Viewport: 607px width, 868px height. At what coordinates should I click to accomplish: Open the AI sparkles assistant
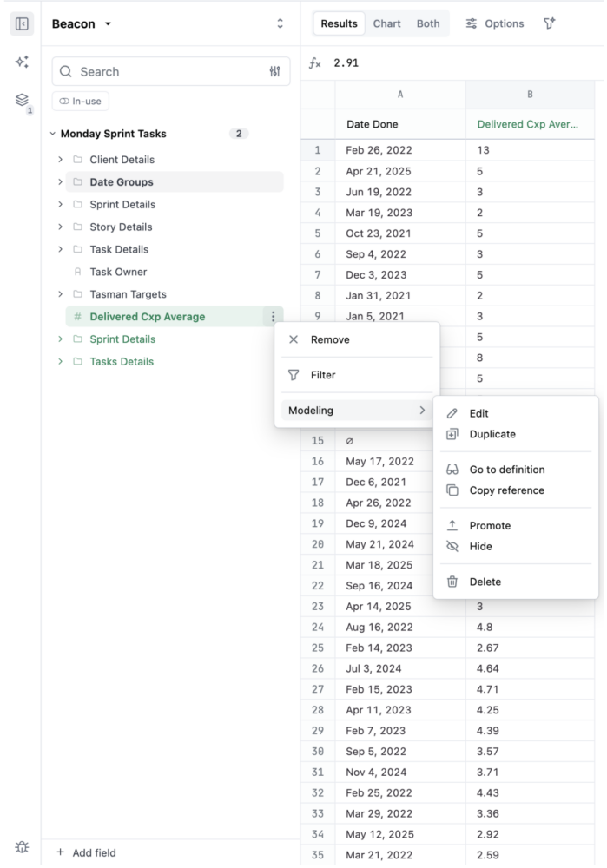[x=22, y=61]
